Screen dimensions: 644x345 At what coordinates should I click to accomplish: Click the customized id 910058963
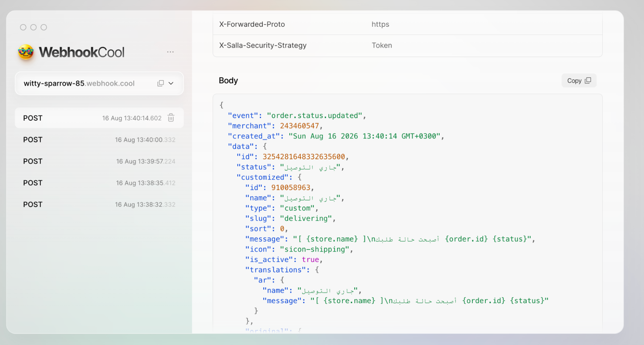click(291, 188)
